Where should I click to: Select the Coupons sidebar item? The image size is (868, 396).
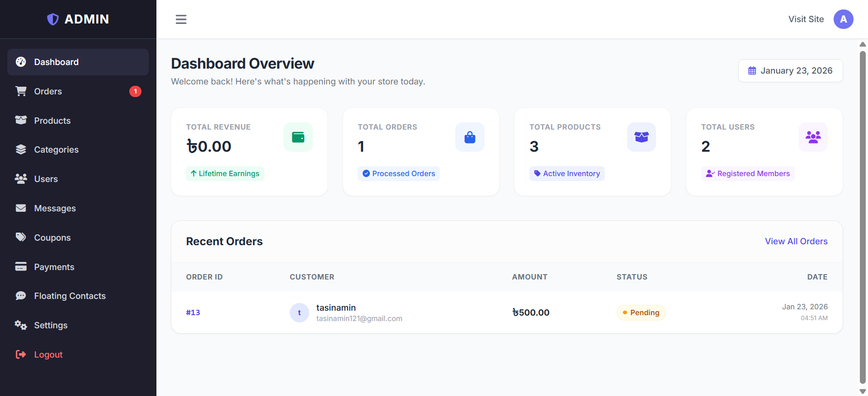point(52,238)
